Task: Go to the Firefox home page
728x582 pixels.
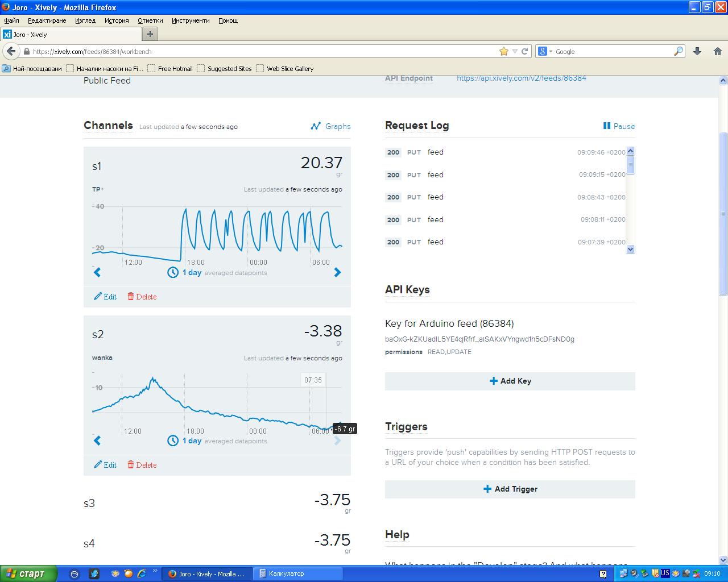Action: [717, 51]
